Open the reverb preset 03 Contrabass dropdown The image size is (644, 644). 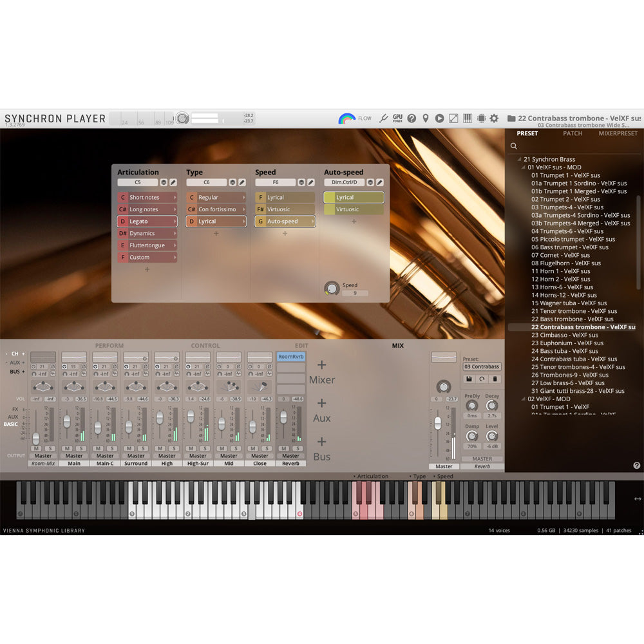482,367
